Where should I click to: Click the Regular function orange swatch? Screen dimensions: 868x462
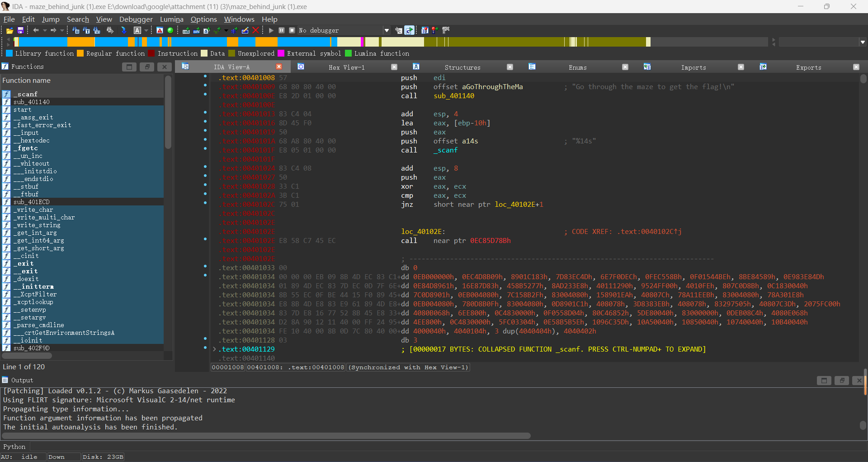click(80, 53)
